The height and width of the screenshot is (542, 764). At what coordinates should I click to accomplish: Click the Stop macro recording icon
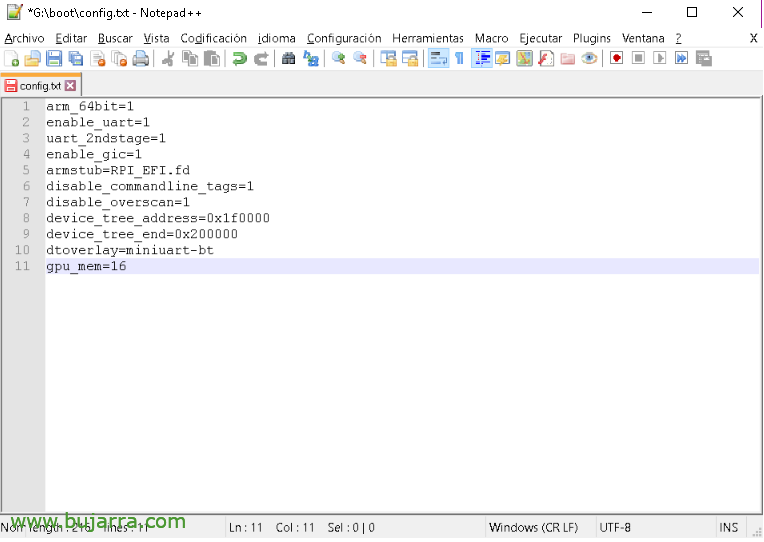[638, 58]
